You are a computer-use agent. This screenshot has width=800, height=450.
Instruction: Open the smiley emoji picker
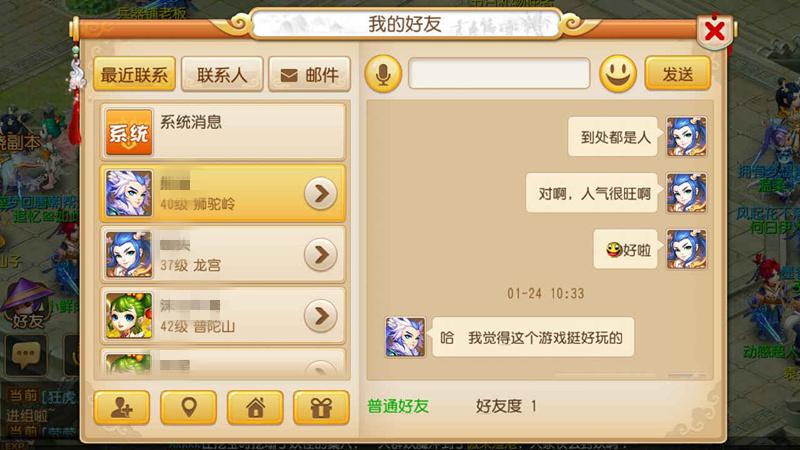coord(617,74)
